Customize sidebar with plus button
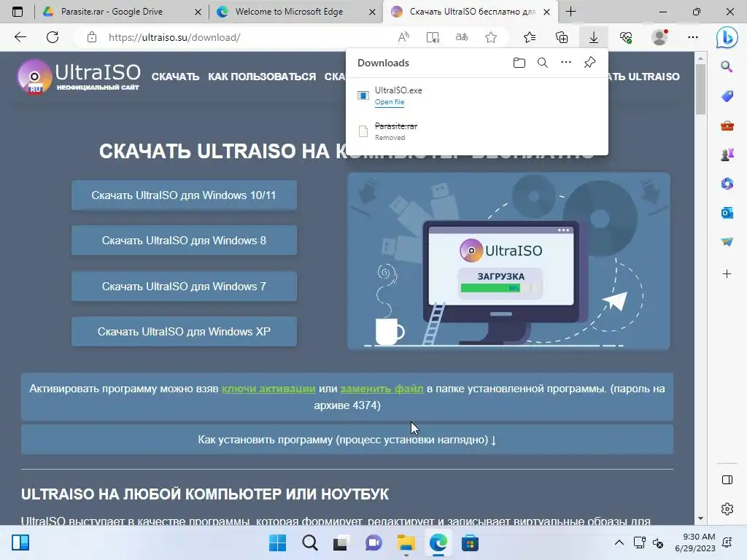 coord(727,274)
